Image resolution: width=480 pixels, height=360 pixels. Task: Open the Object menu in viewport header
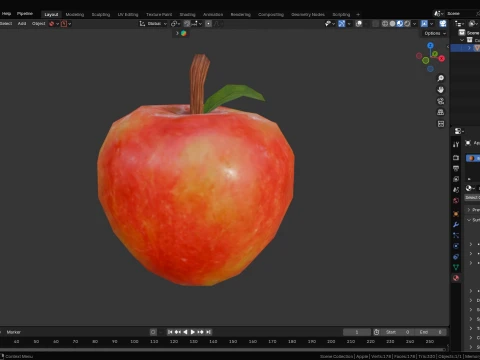coord(38,24)
